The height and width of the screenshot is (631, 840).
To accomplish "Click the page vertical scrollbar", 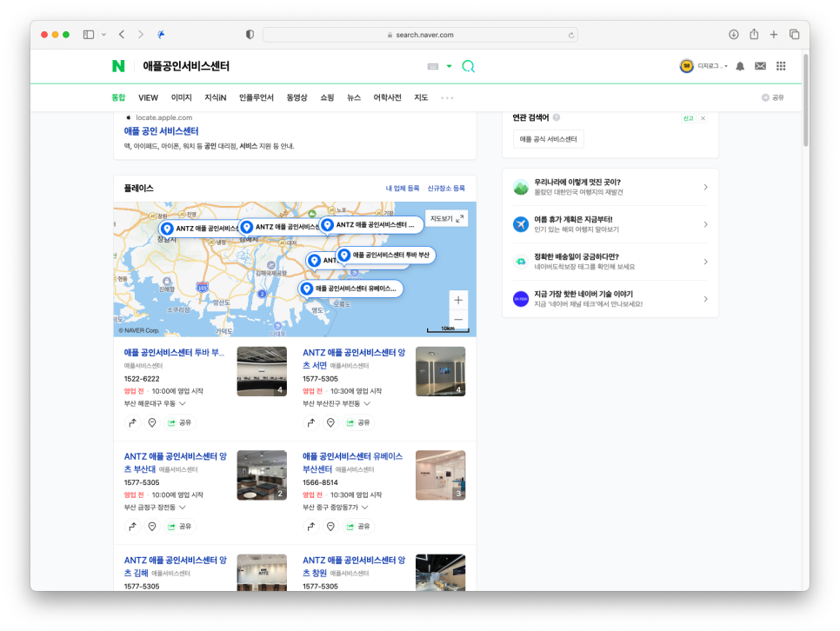I will (x=805, y=100).
